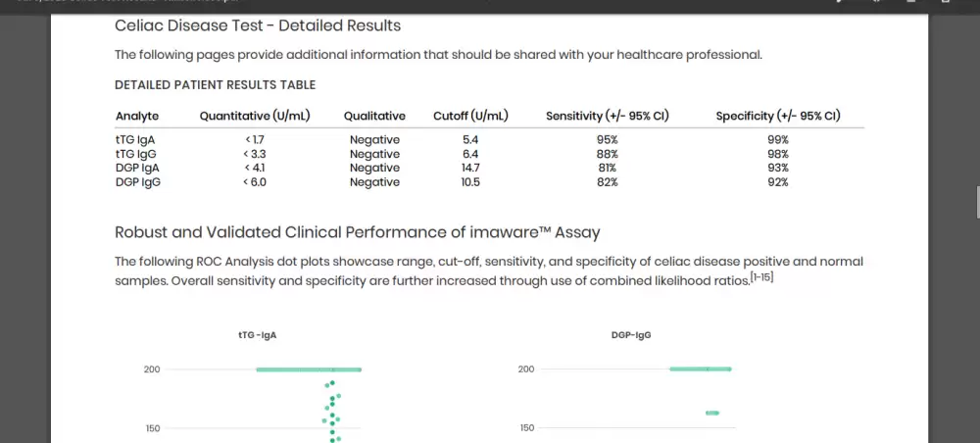Click the [1-15] reference citation superscript

click(x=763, y=277)
